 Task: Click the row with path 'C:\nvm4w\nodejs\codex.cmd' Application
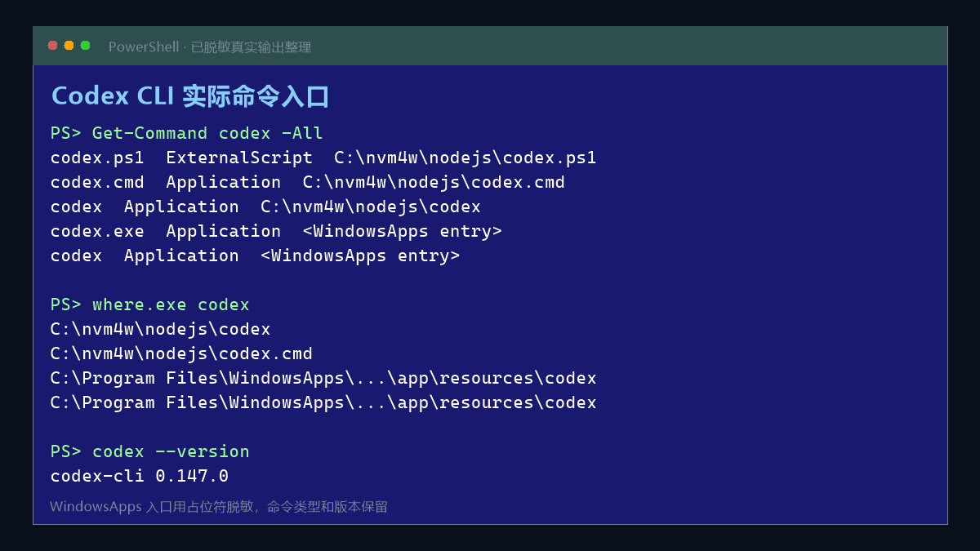tap(308, 182)
